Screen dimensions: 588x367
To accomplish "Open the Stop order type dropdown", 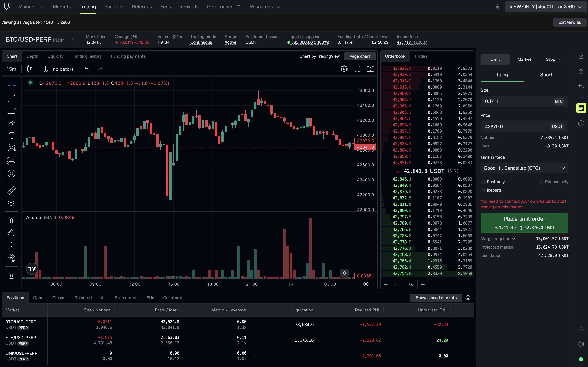I will [x=553, y=59].
